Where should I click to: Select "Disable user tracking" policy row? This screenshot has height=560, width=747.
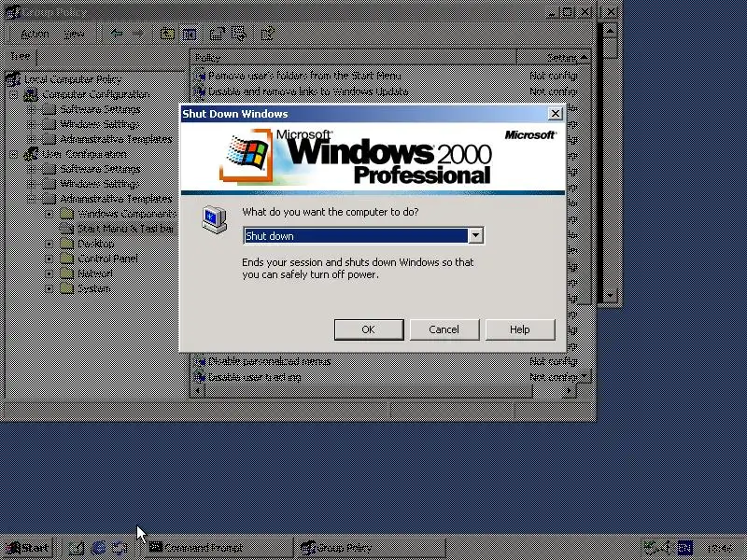(254, 377)
